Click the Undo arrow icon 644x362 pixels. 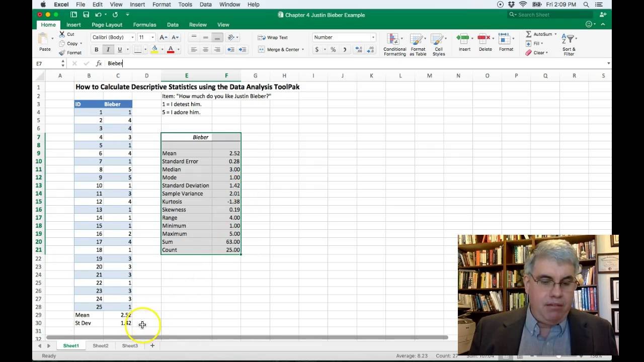[x=98, y=15]
